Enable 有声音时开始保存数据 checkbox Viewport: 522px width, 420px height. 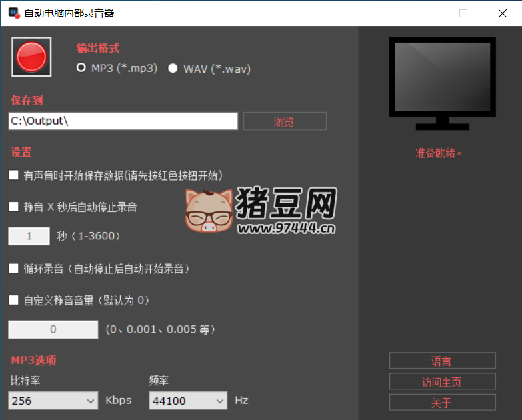[x=13, y=175]
